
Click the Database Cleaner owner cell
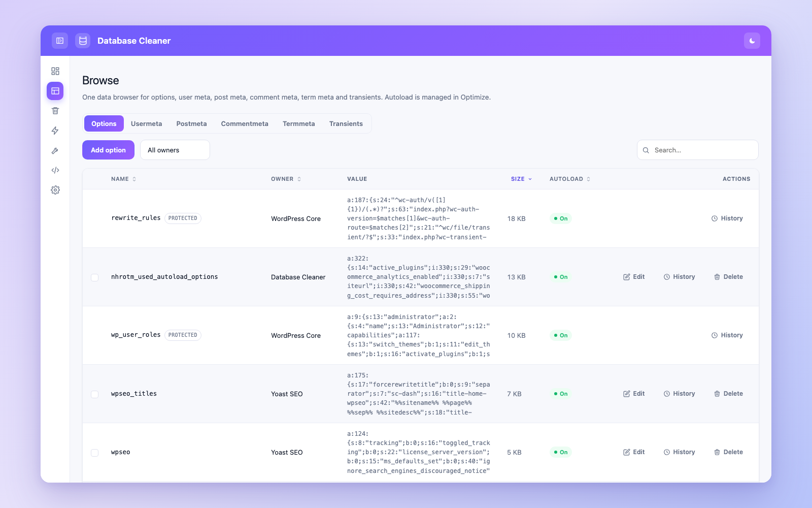[x=298, y=277]
